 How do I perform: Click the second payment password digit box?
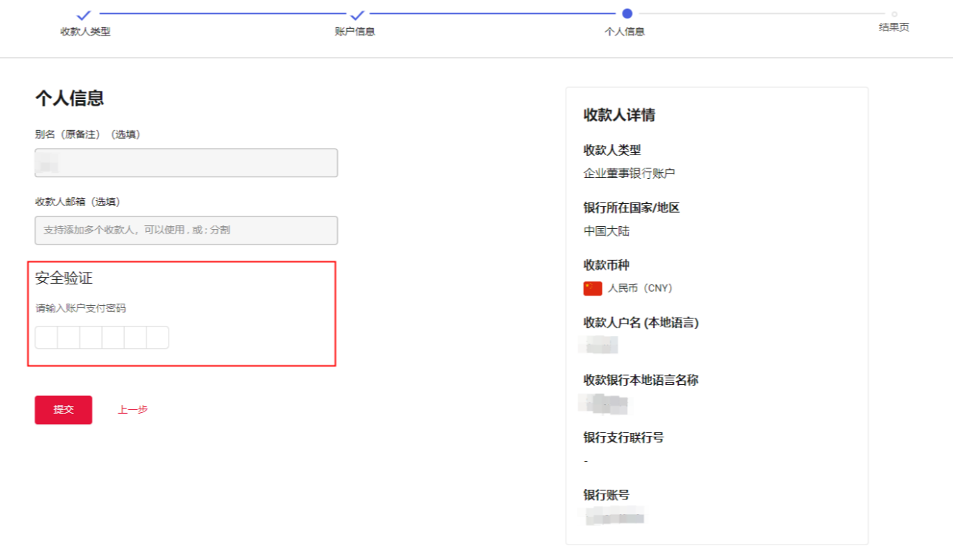[69, 338]
